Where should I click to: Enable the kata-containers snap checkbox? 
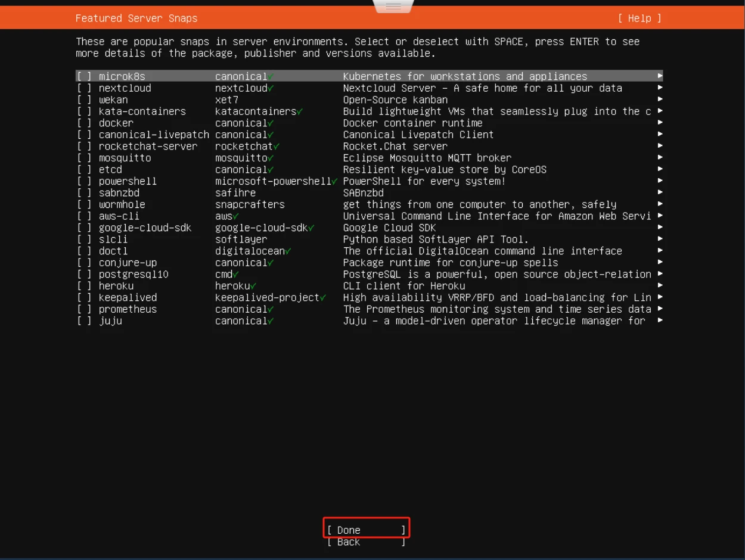coord(84,111)
